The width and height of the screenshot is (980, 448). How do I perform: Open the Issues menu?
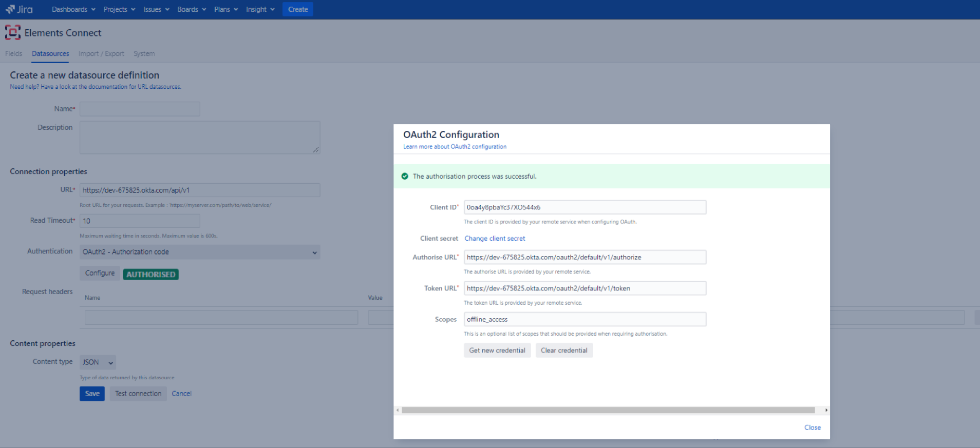[156, 9]
